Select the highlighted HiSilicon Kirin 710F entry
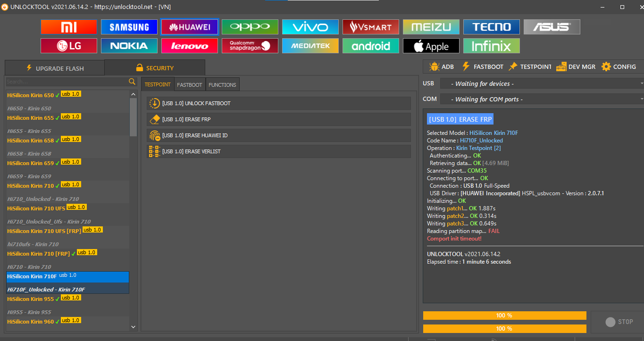Image resolution: width=644 pixels, height=341 pixels. (x=67, y=276)
